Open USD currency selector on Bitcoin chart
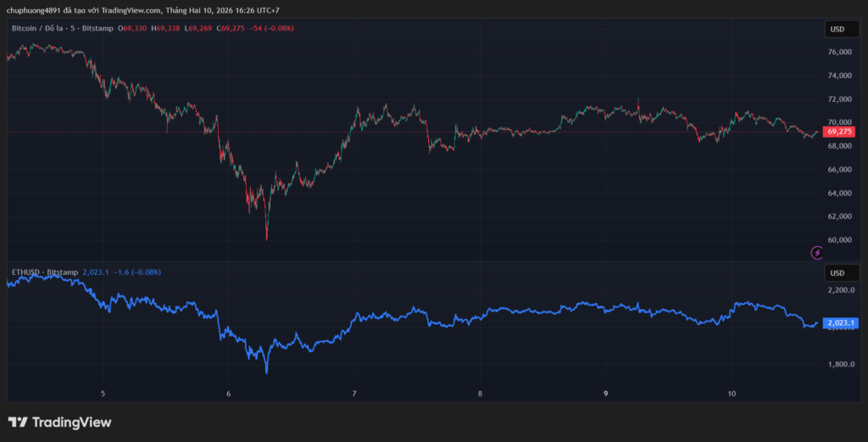 tap(837, 30)
